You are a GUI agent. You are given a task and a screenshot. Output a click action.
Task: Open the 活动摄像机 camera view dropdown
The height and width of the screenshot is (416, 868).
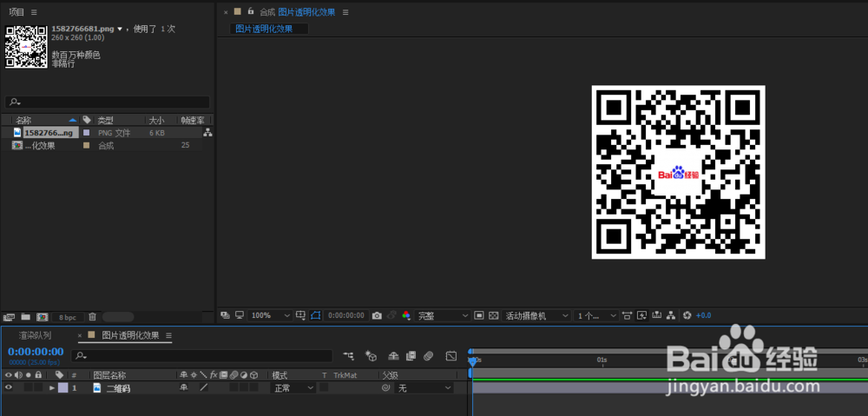pyautogui.click(x=536, y=315)
